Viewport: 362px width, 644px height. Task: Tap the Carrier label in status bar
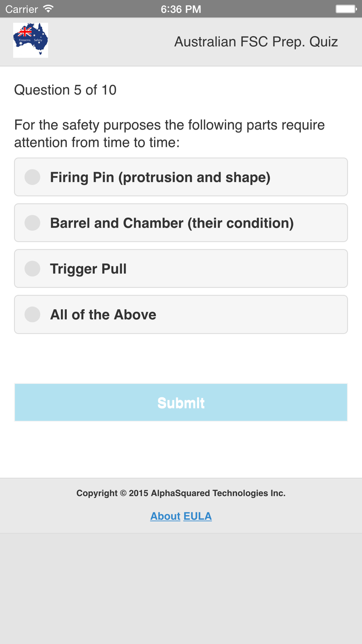[22, 9]
